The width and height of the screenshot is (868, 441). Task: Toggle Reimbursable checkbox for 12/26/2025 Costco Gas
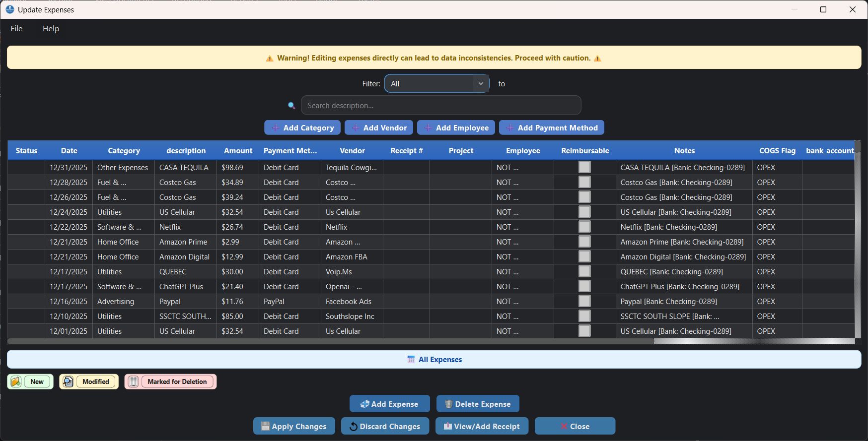(x=584, y=197)
